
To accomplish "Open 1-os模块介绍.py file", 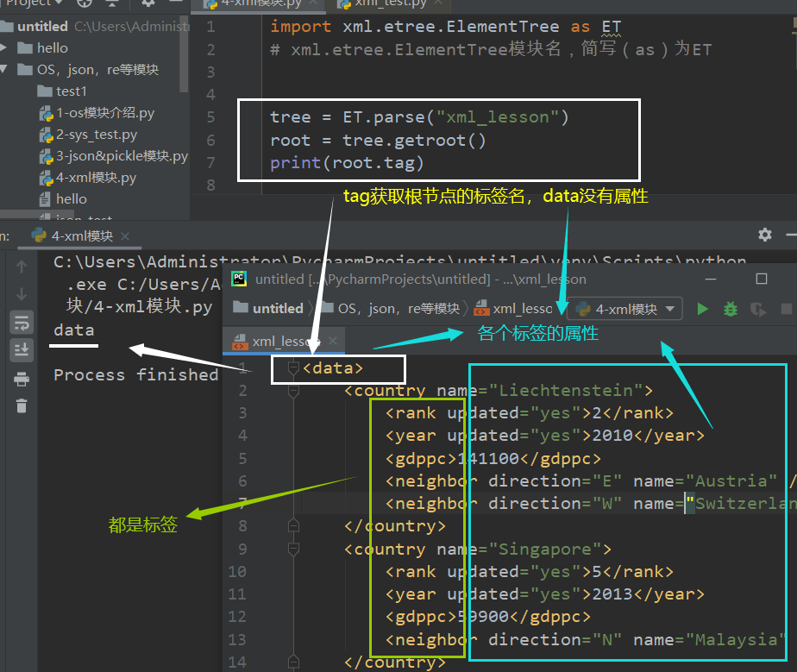I will point(97,113).
